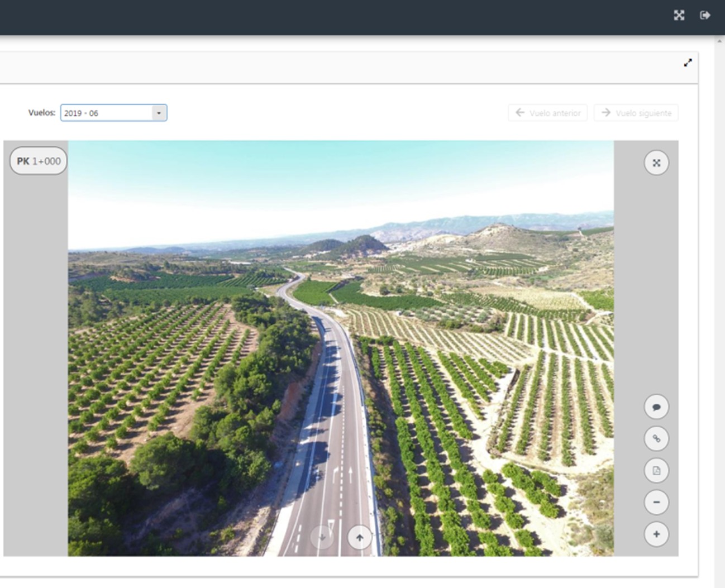Viewport: 725px width, 588px height.
Task: Click the page vertical scrollbar
Action: 719,313
